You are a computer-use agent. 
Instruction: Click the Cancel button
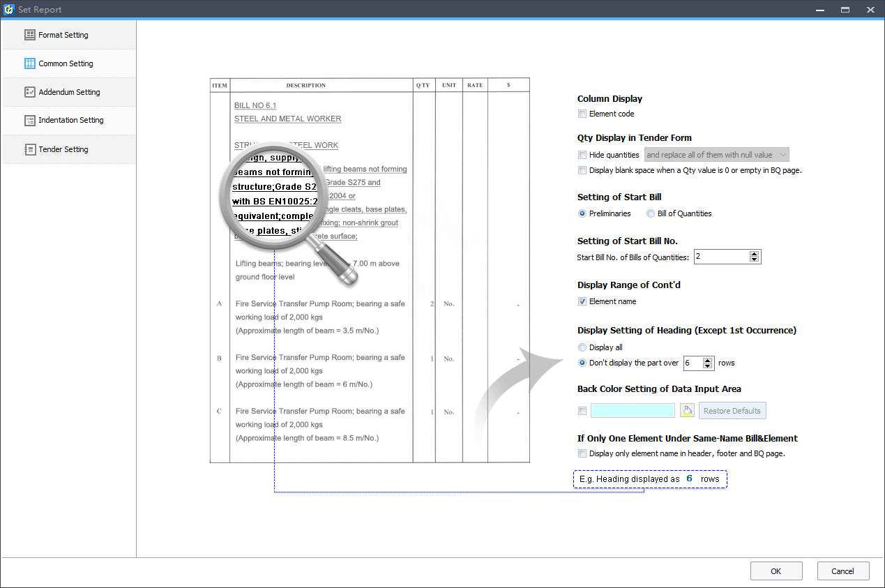point(843,571)
